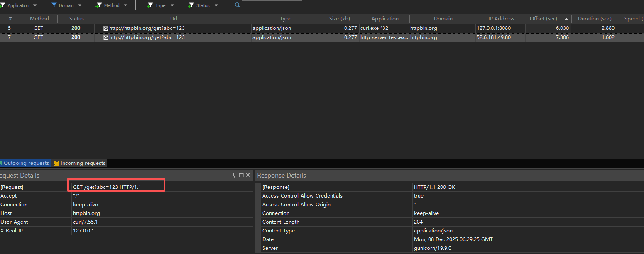The height and width of the screenshot is (254, 644).
Task: Click the Mon, 08 Dec 2025 06:29:25 GMT value
Action: pyautogui.click(x=453, y=239)
